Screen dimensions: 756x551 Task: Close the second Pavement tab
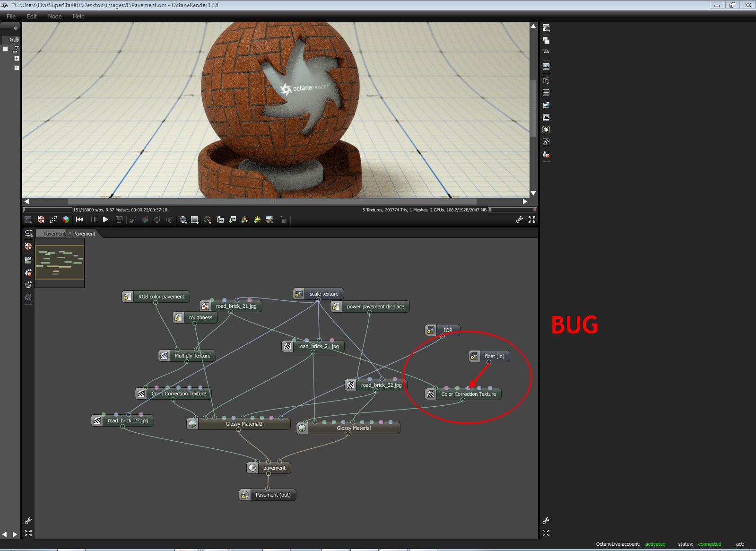(x=70, y=234)
